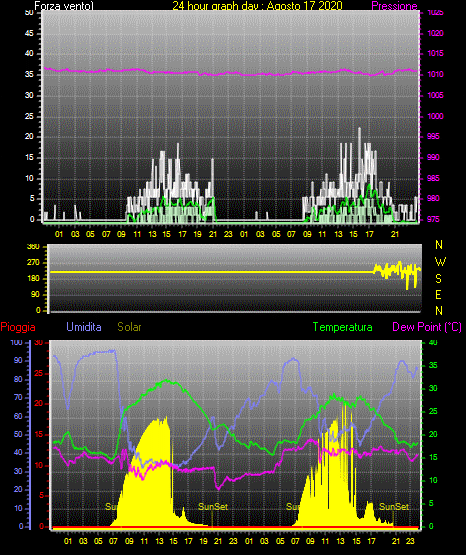Click the green 40 tick on the Temperatura axis
This screenshot has width=466, height=555.
[x=433, y=342]
